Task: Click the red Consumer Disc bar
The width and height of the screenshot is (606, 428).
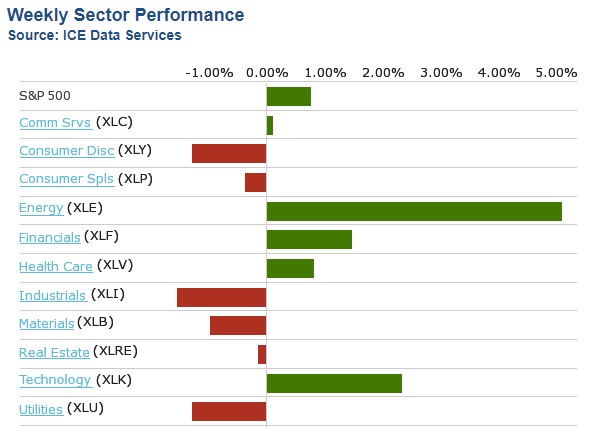Action: click(229, 153)
